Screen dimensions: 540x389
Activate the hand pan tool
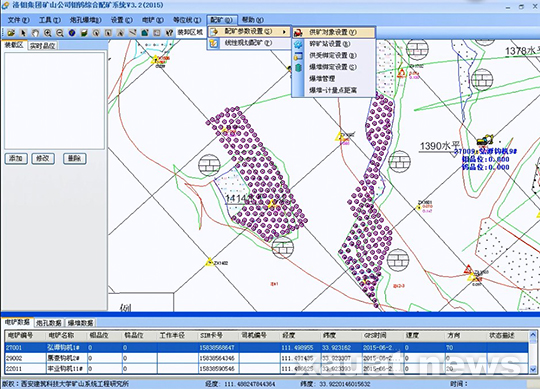pyautogui.click(x=35, y=33)
